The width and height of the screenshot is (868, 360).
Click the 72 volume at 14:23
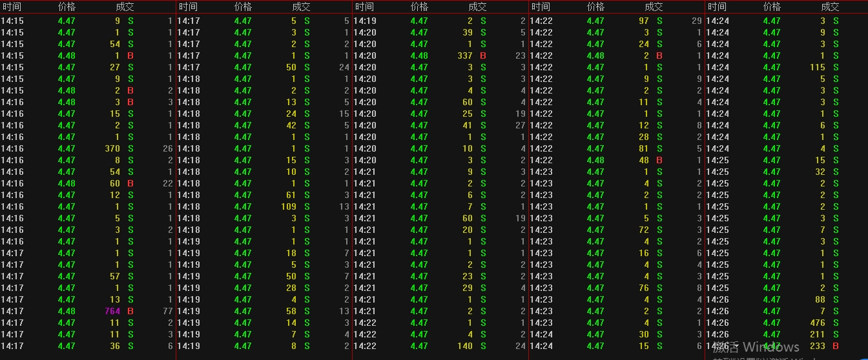(x=644, y=230)
